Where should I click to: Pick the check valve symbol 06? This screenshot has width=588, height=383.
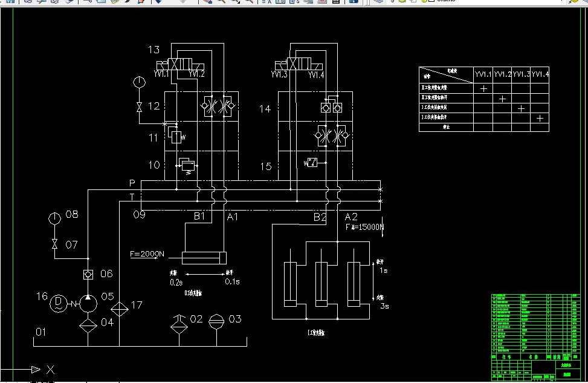click(88, 275)
